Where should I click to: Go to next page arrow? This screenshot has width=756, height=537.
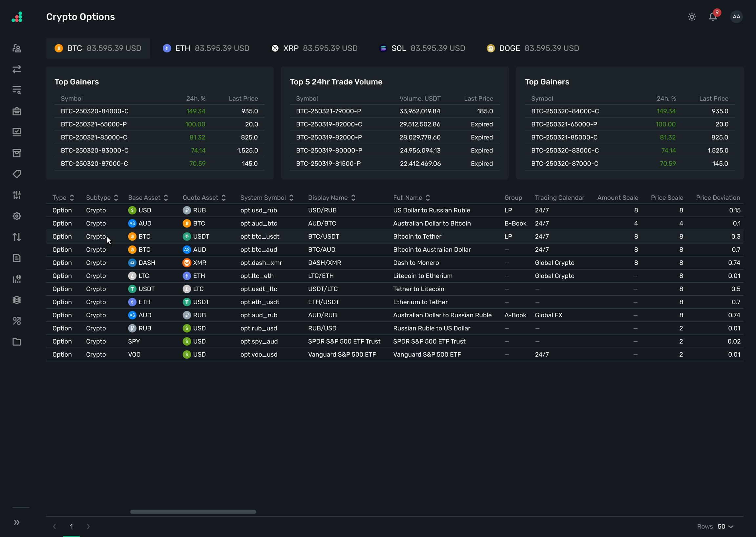[x=88, y=527]
